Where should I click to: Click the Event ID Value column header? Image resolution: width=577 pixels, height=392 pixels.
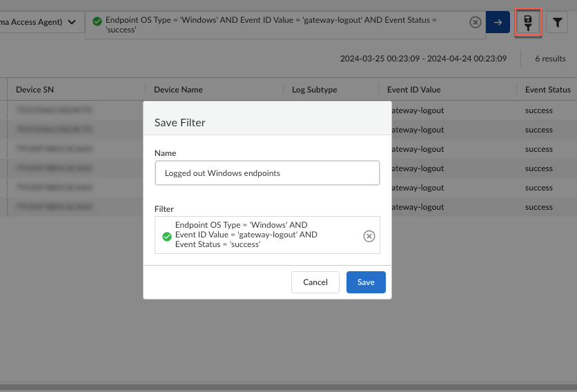tap(413, 90)
